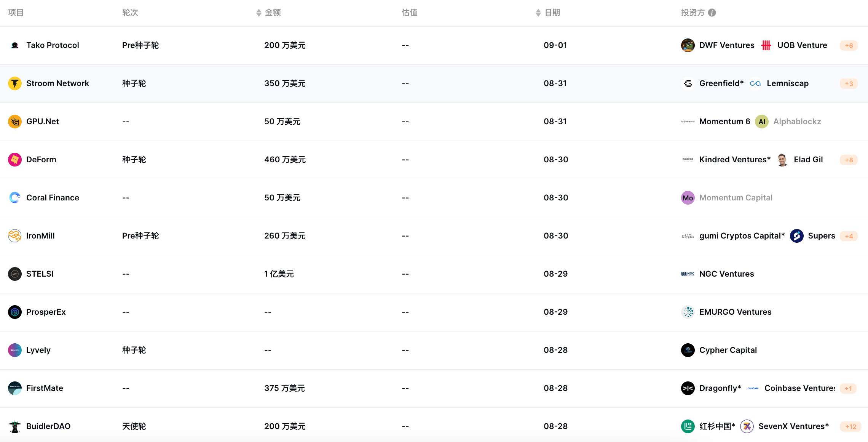The width and height of the screenshot is (868, 442).
Task: Expand +3 more investors for Stroom Network
Action: pyautogui.click(x=849, y=83)
